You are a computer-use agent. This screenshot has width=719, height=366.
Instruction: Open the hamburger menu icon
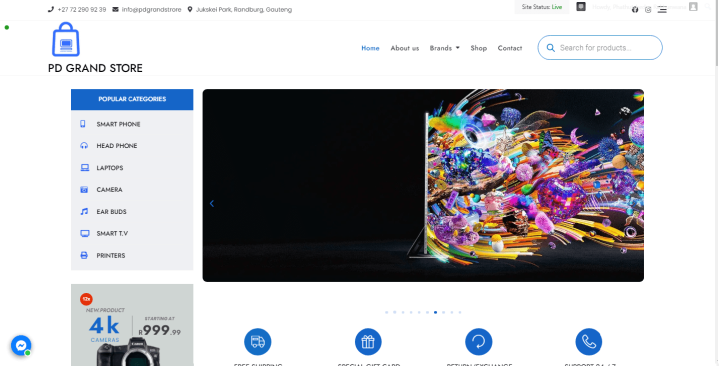662,10
